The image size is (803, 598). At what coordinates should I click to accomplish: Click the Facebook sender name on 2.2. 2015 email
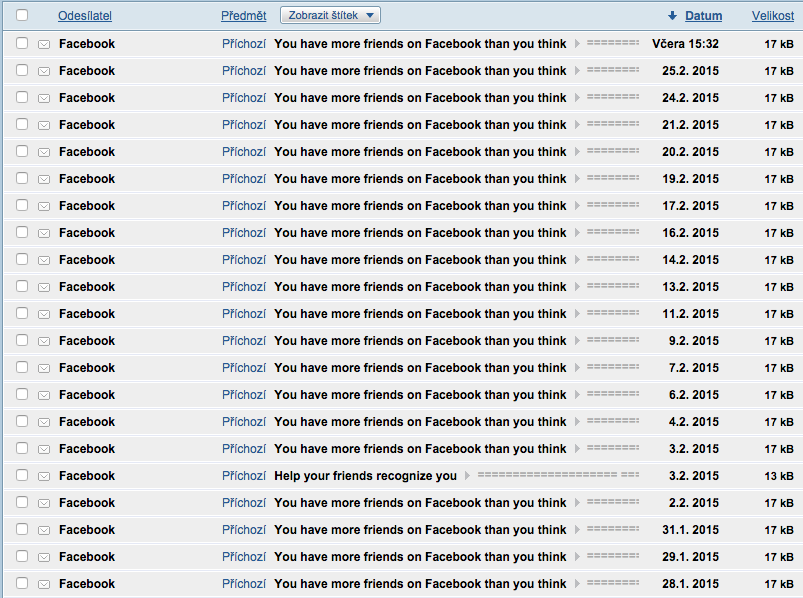click(x=87, y=503)
